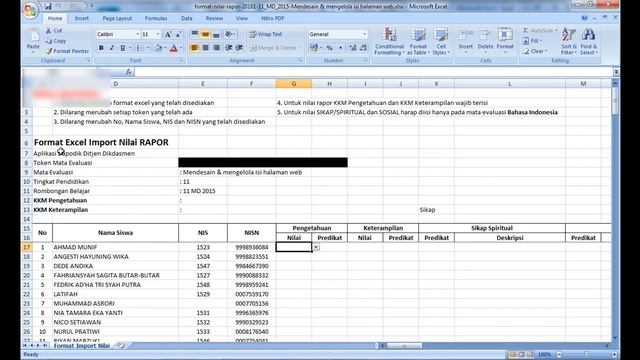The image size is (640, 360).
Task: Toggle align text left
Action: point(195,48)
